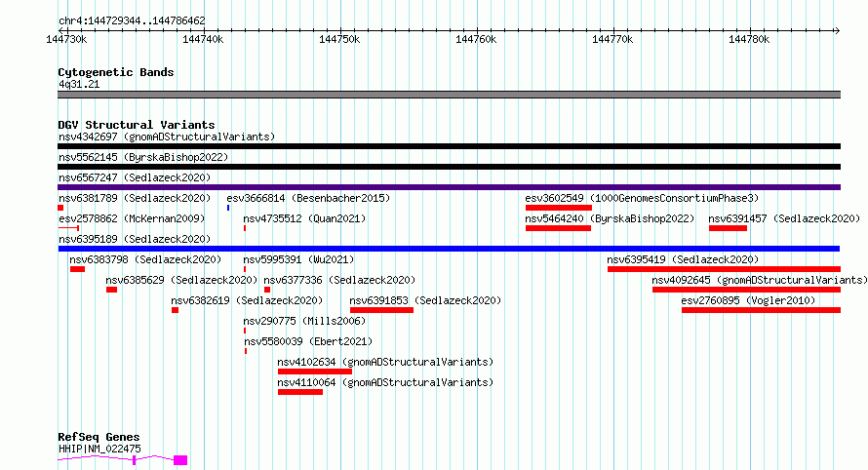The width and height of the screenshot is (868, 470).
Task: Click nsv6385629 (Sedlazeck2020) label
Action: click(x=181, y=280)
